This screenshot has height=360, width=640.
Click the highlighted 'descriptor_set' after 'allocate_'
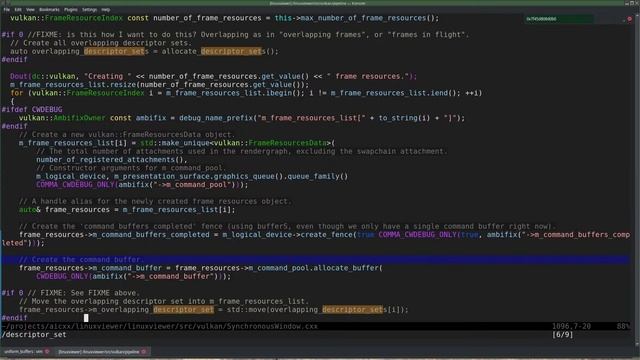pyautogui.click(x=231, y=51)
